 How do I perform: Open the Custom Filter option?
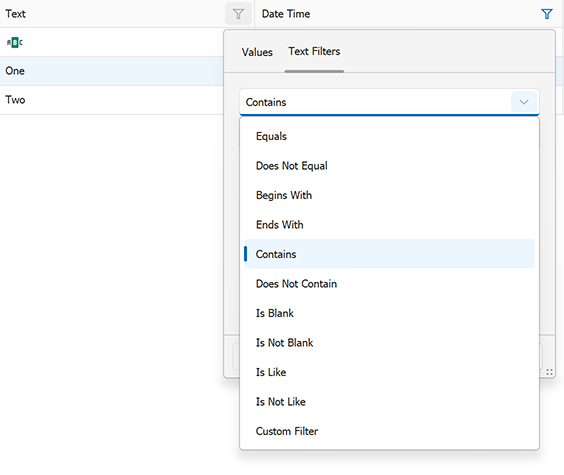tap(389, 431)
